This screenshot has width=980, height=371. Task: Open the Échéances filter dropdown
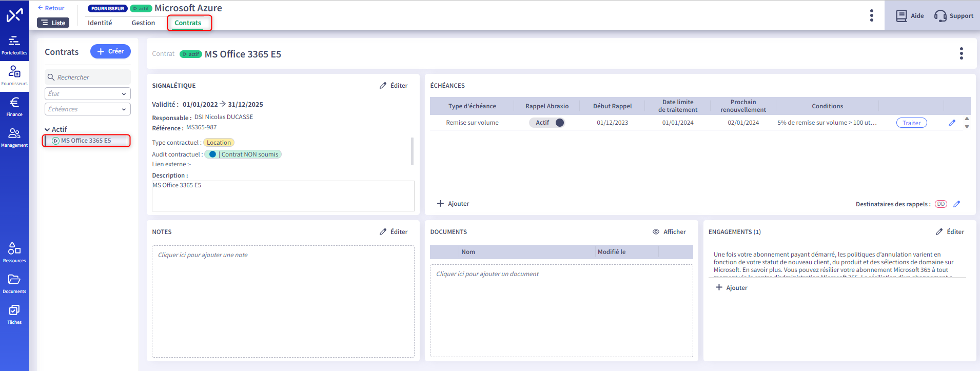88,109
